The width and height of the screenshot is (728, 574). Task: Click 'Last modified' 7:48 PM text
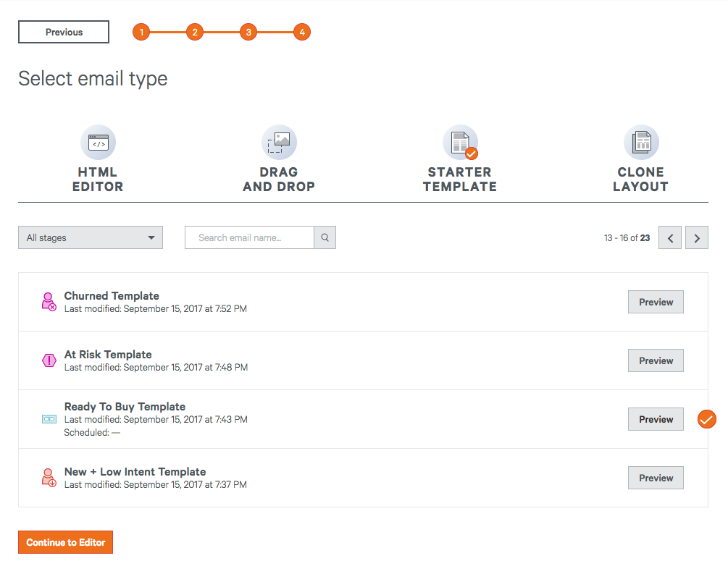tap(156, 367)
